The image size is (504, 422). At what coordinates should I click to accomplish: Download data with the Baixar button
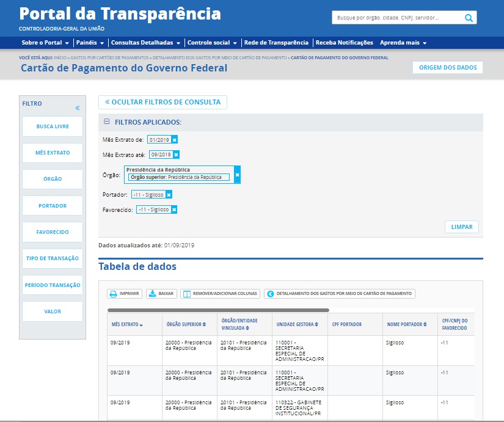(161, 294)
